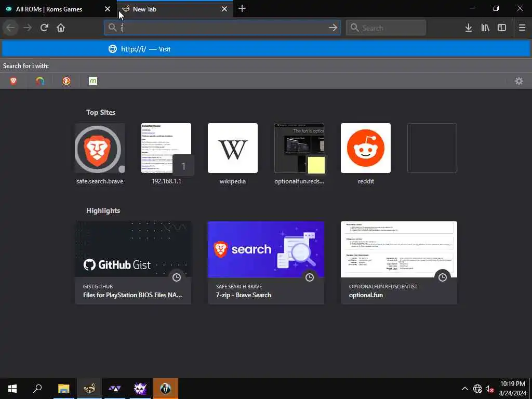Click the forward navigation arrow
532x399 pixels.
(x=28, y=28)
